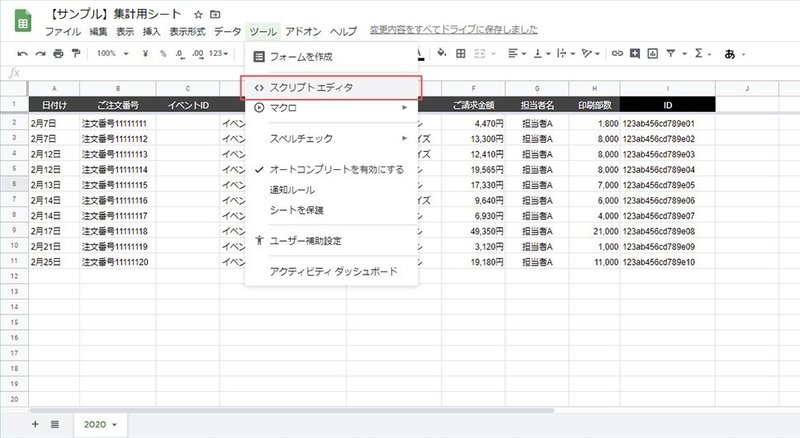800x438 pixels.
Task: Open the アドオン menu
Action: pyautogui.click(x=303, y=32)
